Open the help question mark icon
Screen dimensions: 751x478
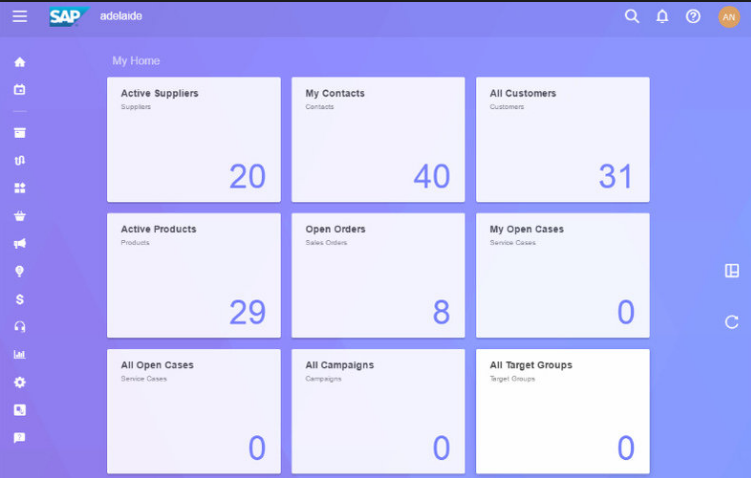pyautogui.click(x=693, y=16)
